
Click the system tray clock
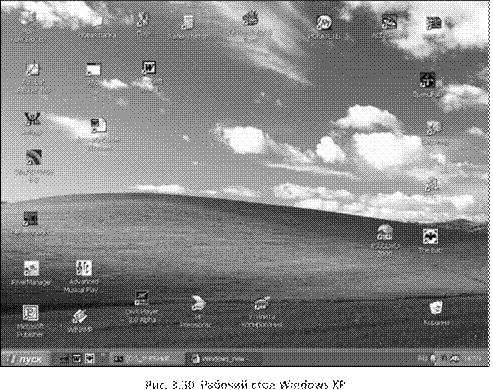coord(473,359)
